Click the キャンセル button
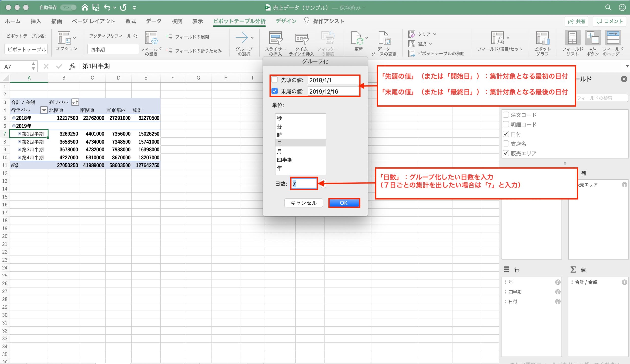This screenshot has height=364, width=630. [x=303, y=203]
